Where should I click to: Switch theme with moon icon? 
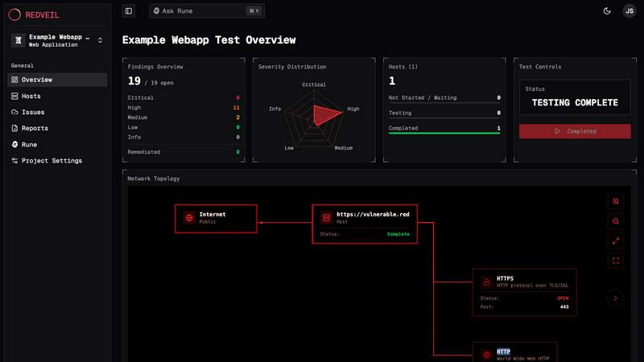click(x=607, y=11)
